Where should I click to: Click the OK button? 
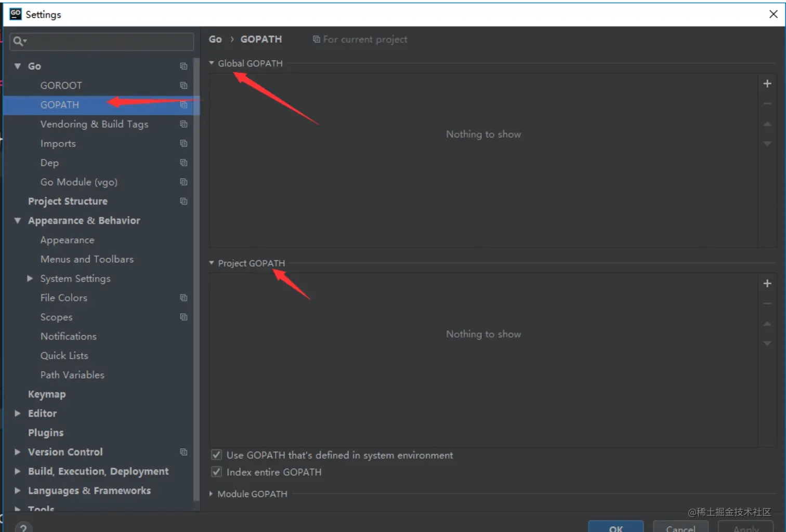point(616,527)
